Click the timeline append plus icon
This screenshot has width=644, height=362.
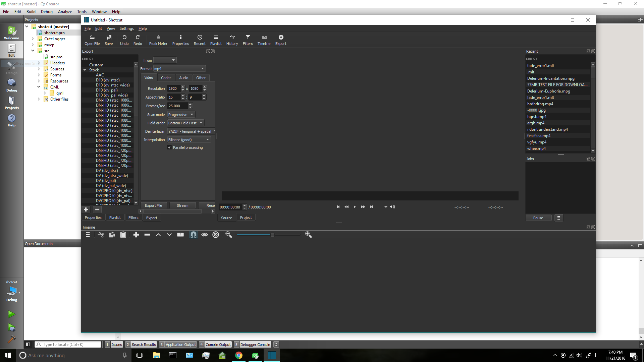136,235
